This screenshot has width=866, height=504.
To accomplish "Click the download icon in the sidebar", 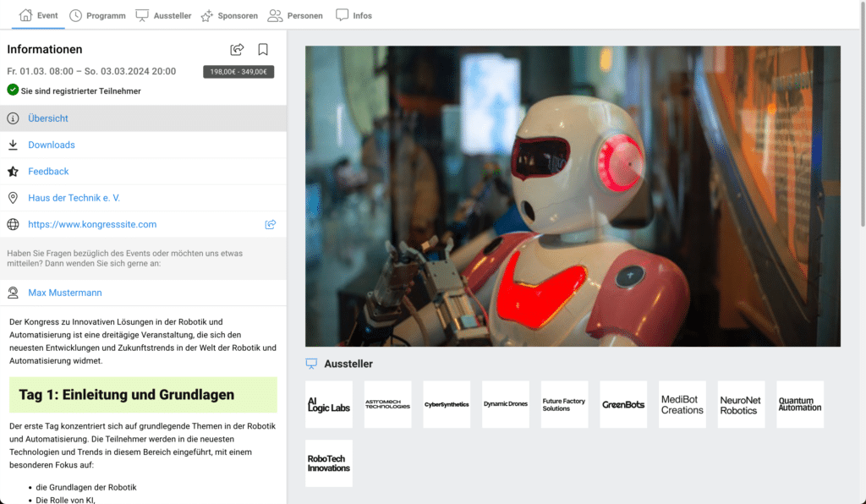I will coord(13,145).
